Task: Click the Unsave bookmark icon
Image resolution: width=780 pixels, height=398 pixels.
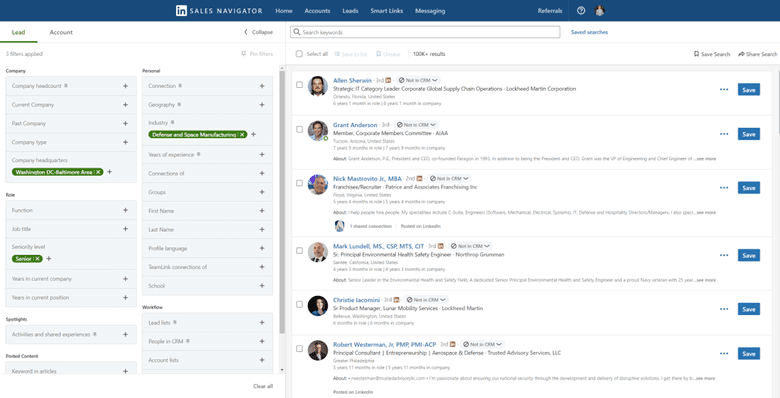Action: [379, 54]
